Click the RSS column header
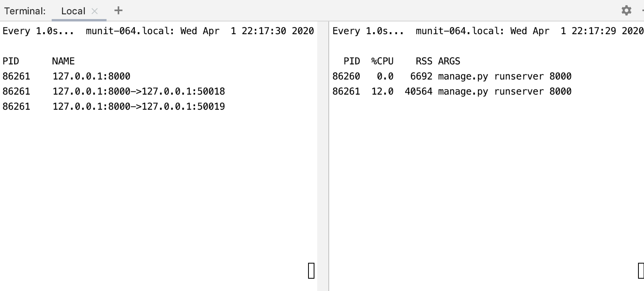The image size is (644, 291). pos(424,61)
